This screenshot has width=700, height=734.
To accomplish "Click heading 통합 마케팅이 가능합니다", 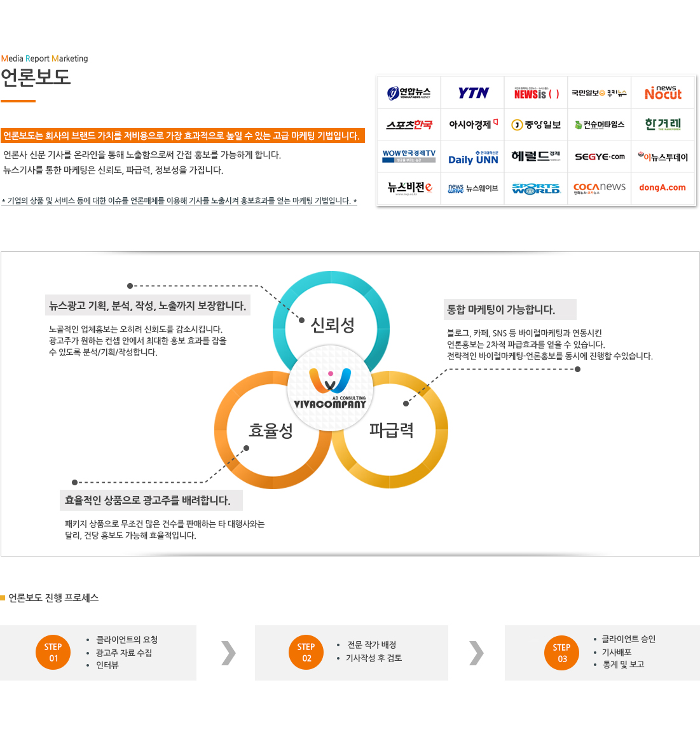I will [x=509, y=309].
